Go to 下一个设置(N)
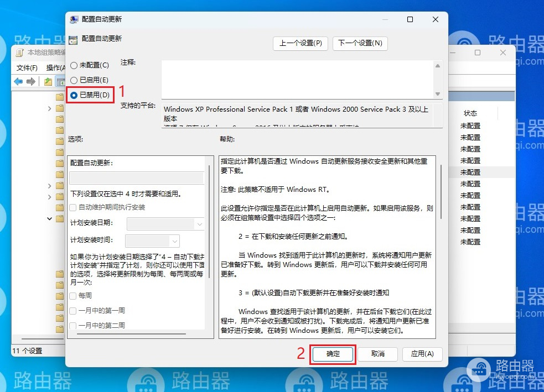544x392 pixels. [360, 43]
